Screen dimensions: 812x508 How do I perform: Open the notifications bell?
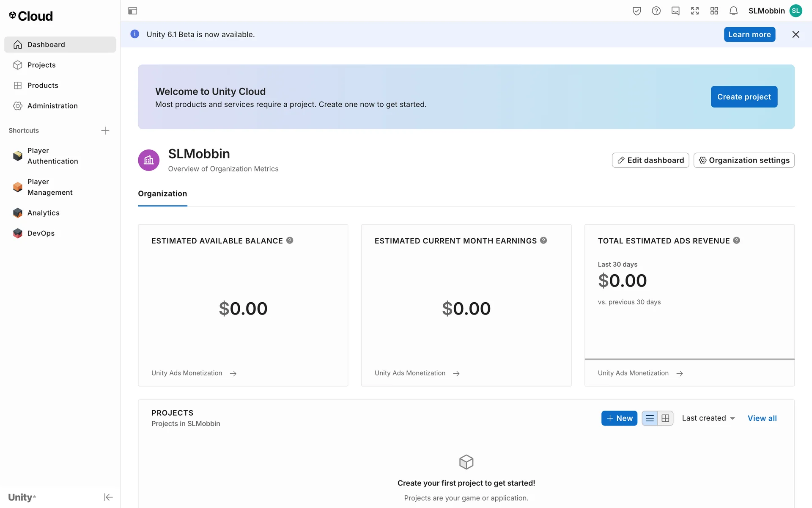coord(733,11)
